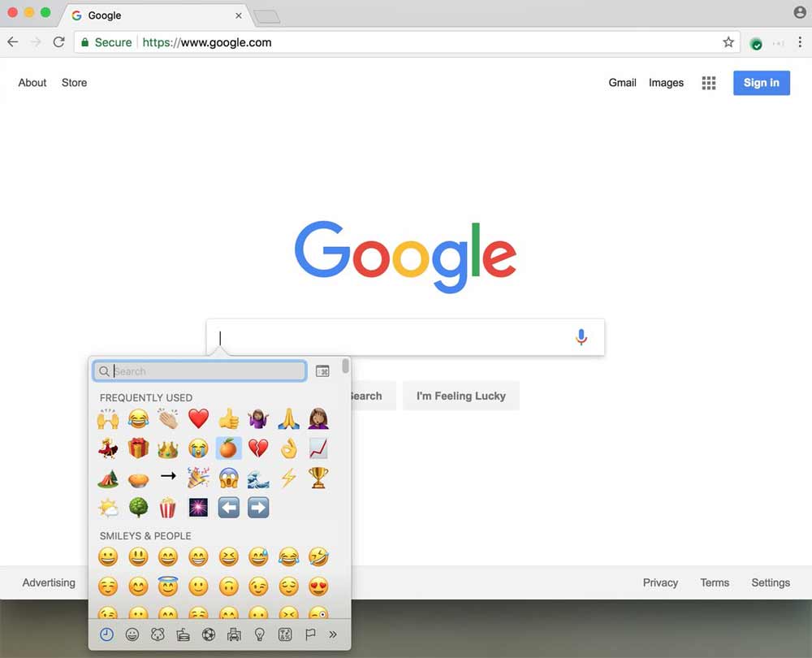This screenshot has height=658, width=812.
Task: Insert the highlighted tangerine emoji
Action: coord(228,448)
